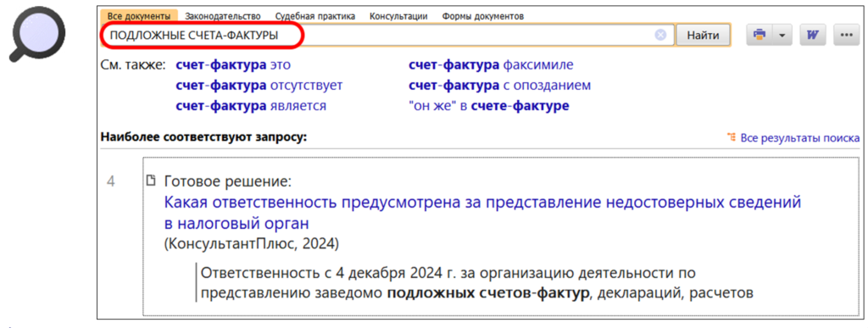Screen dimensions: 868x328
Task: Open suggestion счет-фактура с опозданием
Action: click(499, 86)
